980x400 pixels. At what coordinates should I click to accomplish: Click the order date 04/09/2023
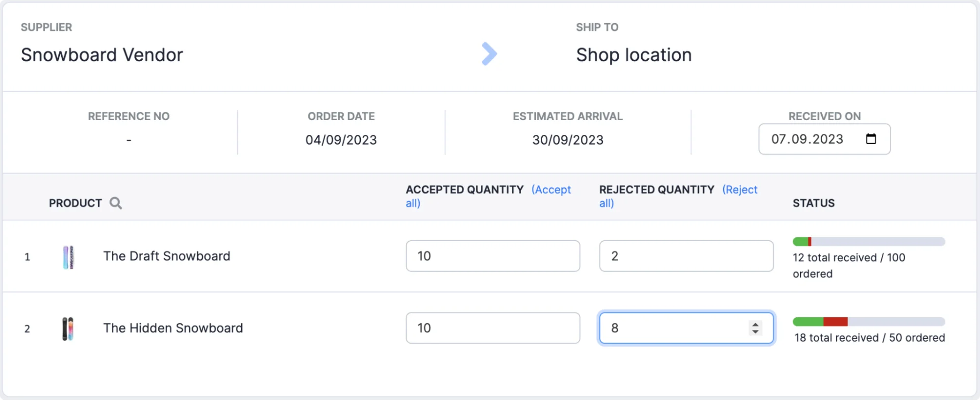click(341, 140)
